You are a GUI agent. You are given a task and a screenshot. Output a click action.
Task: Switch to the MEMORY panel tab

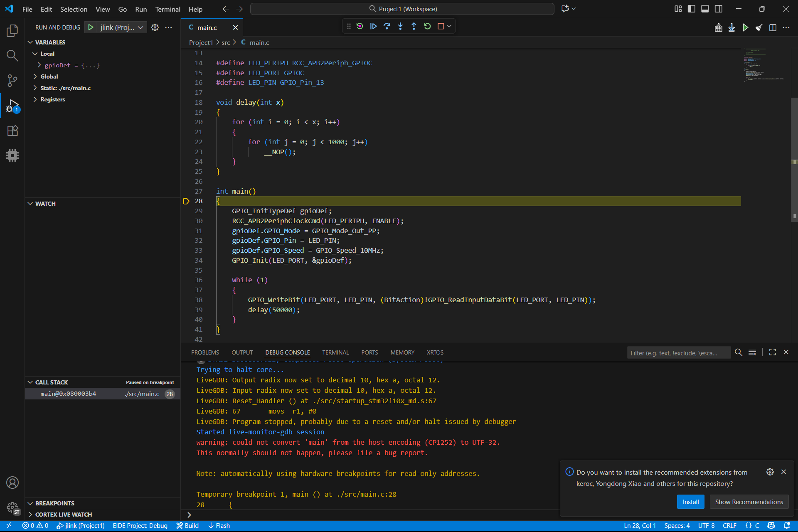pyautogui.click(x=402, y=352)
